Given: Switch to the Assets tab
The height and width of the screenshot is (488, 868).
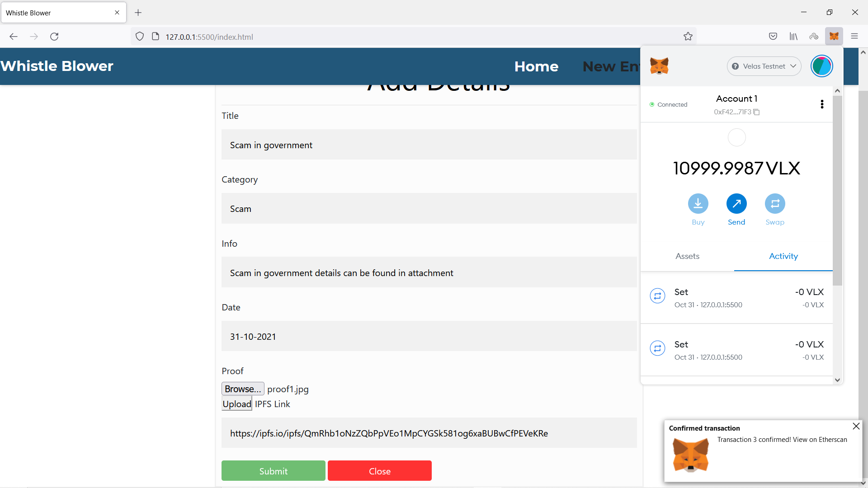Looking at the screenshot, I should pos(687,256).
